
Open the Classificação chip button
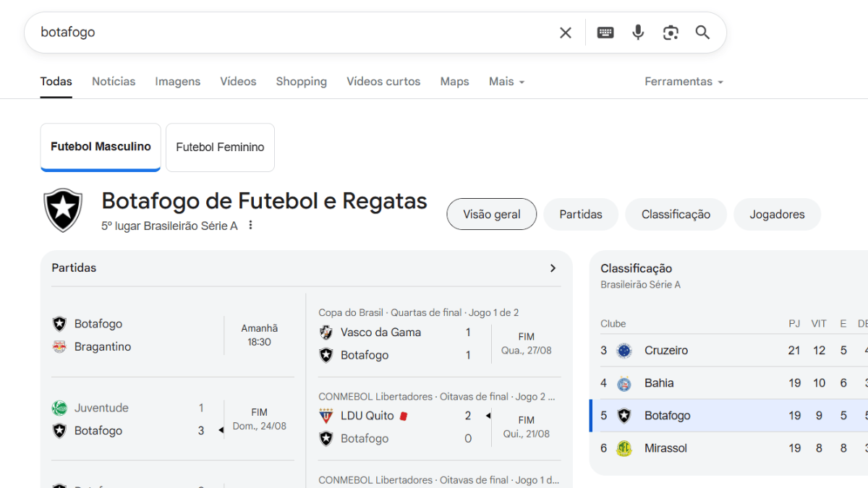click(x=676, y=215)
